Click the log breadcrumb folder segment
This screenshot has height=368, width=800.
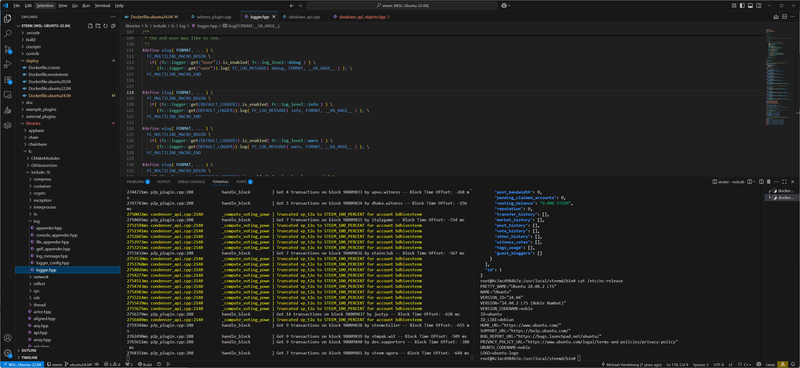182,26
